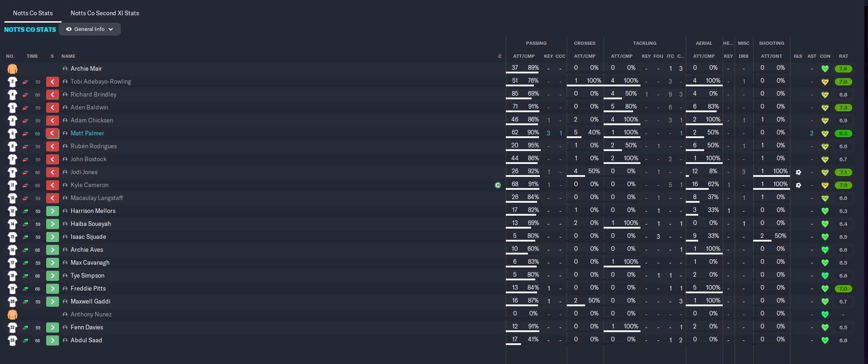Click Abdul Saad's 41% pass completion value
Image resolution: width=868 pixels, height=364 pixels.
(533, 339)
